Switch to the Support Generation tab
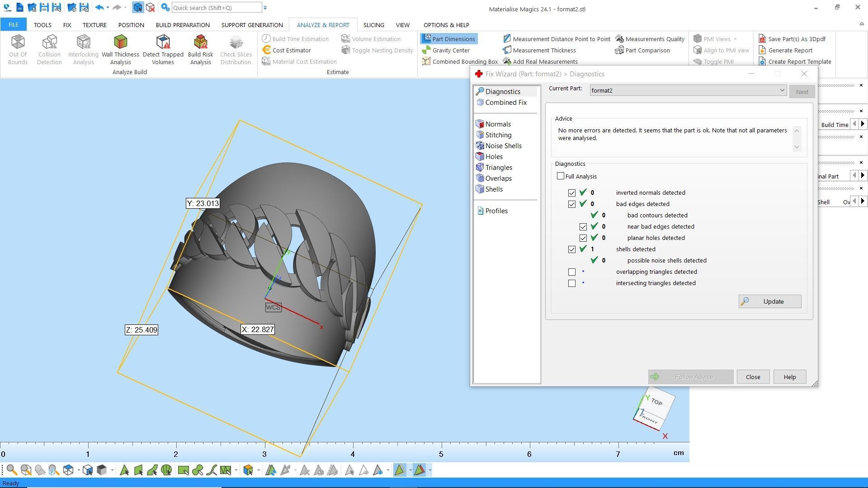The width and height of the screenshot is (868, 488). [x=252, y=25]
